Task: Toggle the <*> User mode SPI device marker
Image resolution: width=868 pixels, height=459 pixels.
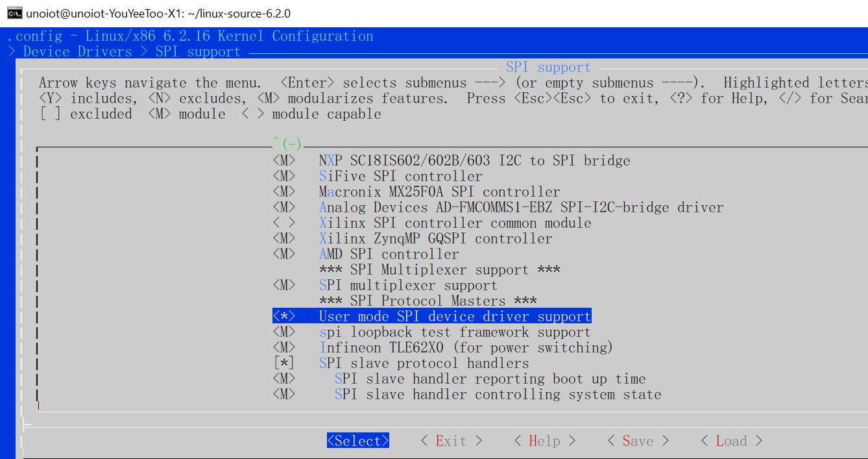Action: 284,316
